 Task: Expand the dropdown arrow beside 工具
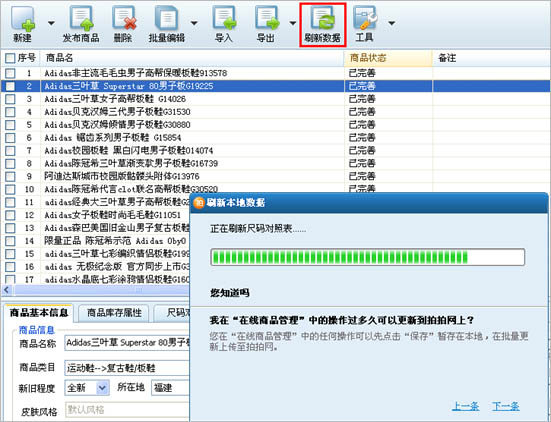pyautogui.click(x=391, y=23)
